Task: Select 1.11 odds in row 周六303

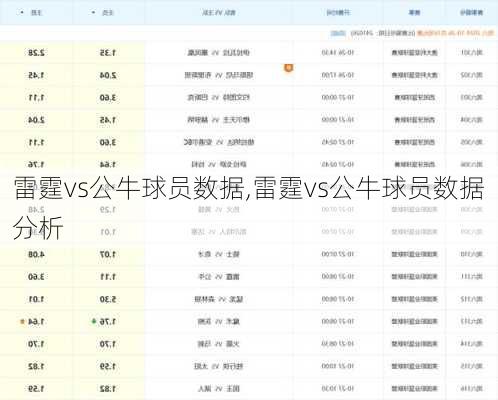Action: click(x=36, y=98)
